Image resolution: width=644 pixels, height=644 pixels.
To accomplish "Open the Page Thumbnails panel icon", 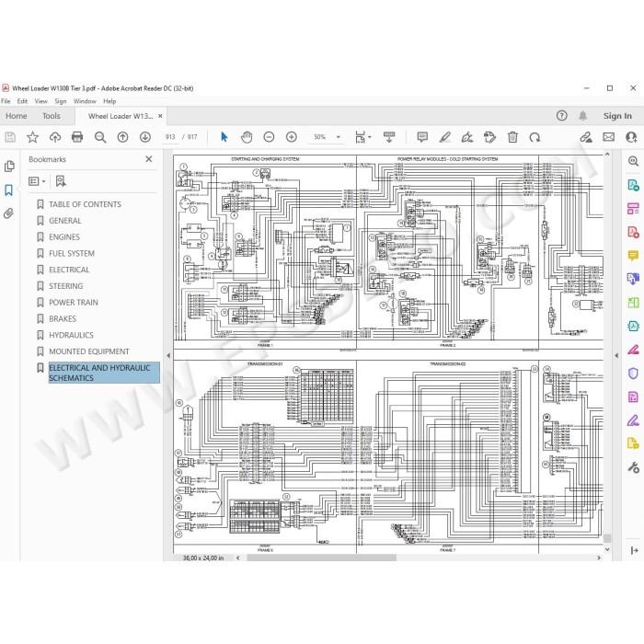I will (9, 167).
